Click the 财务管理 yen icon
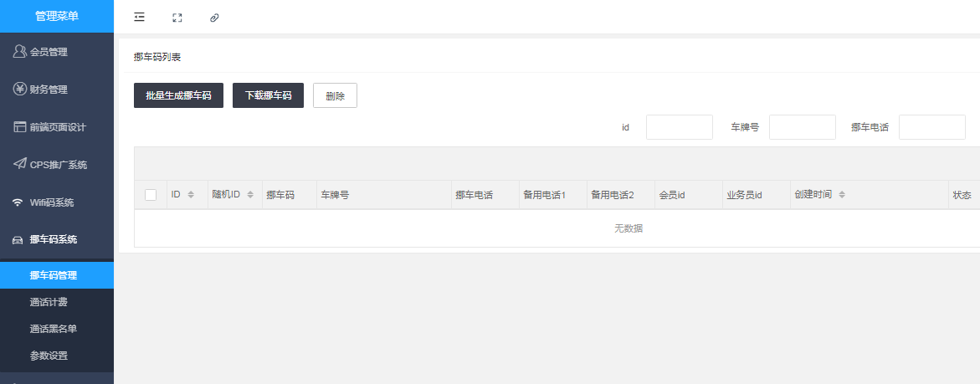The height and width of the screenshot is (384, 980). pos(20,89)
